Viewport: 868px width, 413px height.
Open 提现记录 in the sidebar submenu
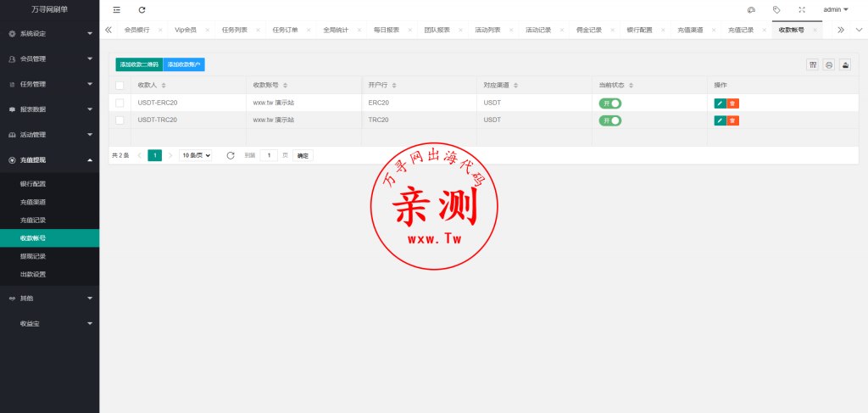click(x=50, y=256)
